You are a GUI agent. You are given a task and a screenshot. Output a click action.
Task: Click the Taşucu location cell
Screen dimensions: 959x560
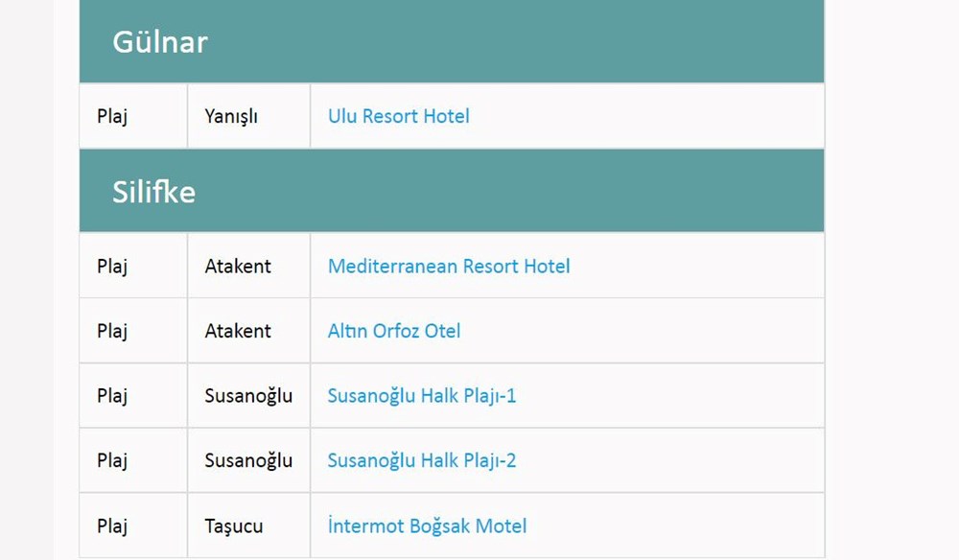pos(233,526)
